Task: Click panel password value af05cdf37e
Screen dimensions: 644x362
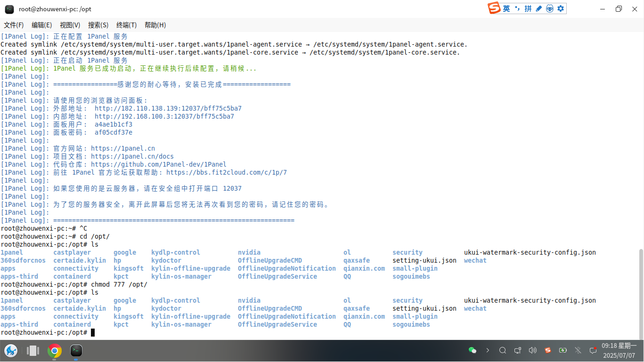Action: point(114,132)
